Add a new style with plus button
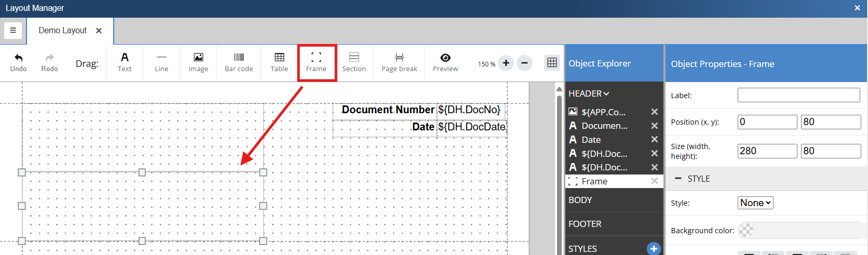This screenshot has height=255, width=868. tap(654, 249)
